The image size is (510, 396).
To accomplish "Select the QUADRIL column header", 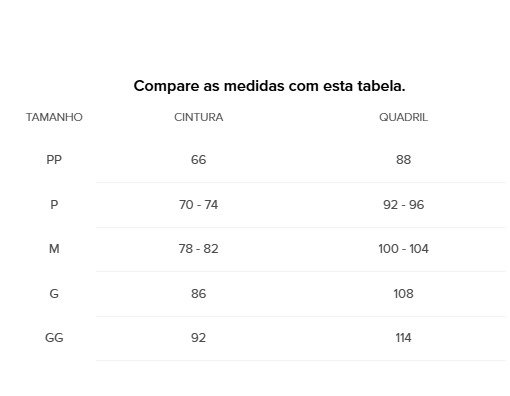I will point(403,117).
